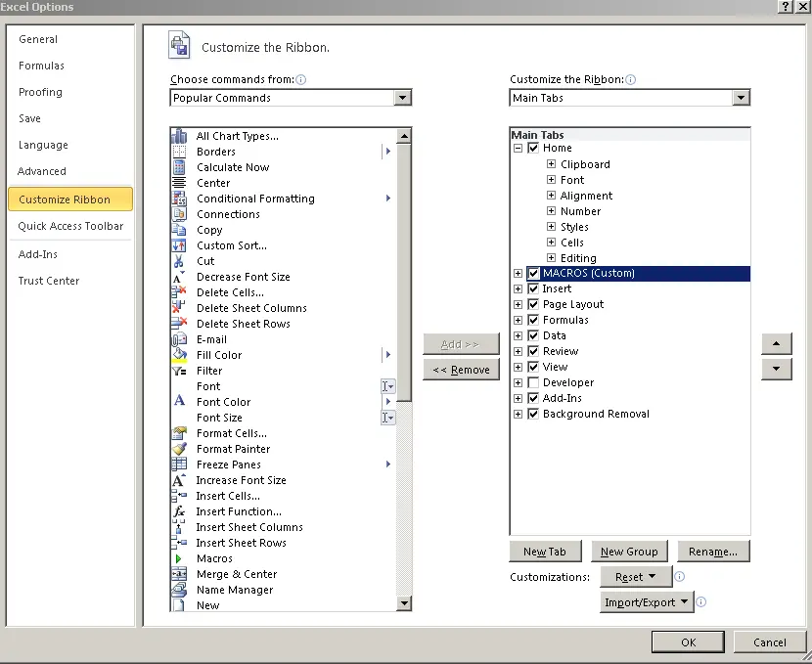Click the Custom Sort icon
The image size is (812, 664).
tap(179, 245)
